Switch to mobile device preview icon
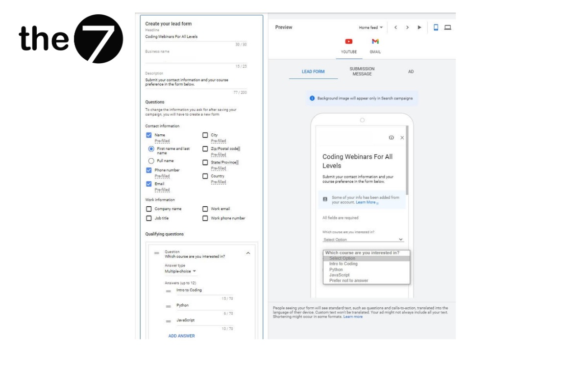 436,27
